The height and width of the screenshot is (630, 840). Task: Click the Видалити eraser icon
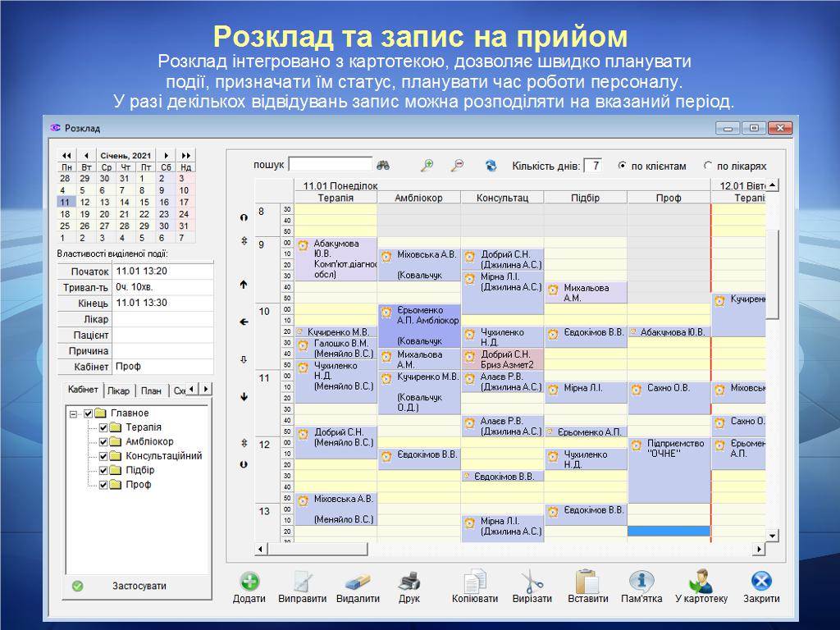358,582
